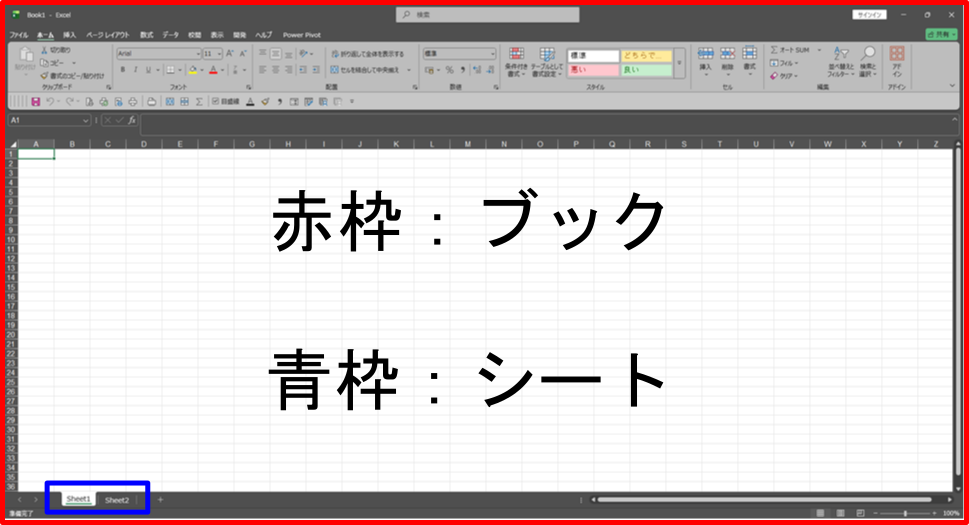969x525 pixels.
Task: Click the Bold formatting icon
Action: pos(122,70)
